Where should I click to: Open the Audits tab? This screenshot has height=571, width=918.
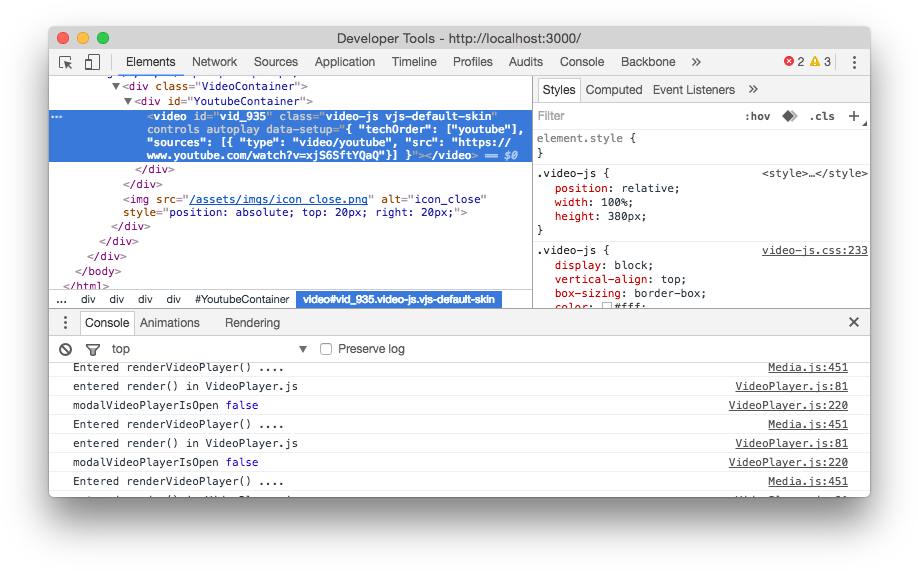click(526, 62)
